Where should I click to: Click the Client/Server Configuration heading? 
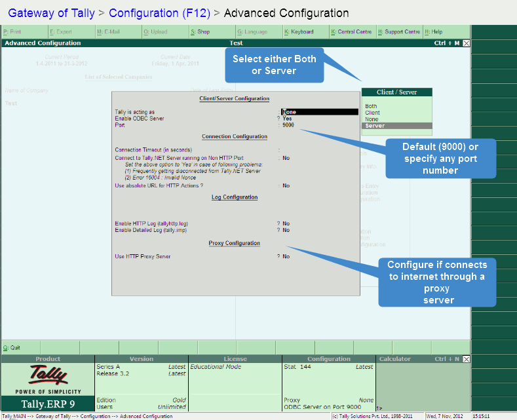(235, 98)
